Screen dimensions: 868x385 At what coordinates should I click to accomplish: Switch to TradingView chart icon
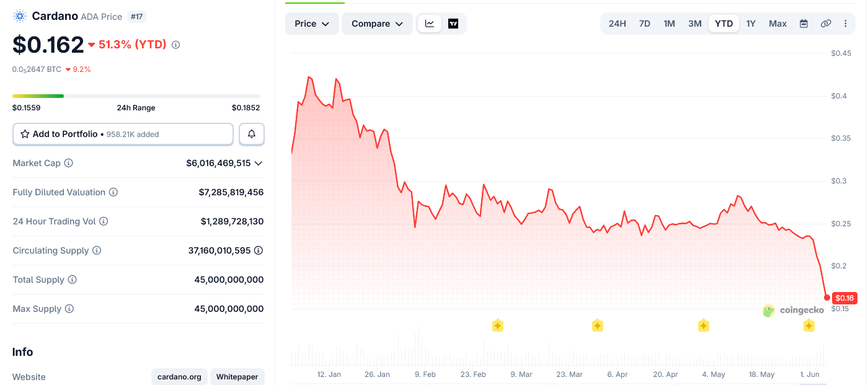click(x=453, y=24)
